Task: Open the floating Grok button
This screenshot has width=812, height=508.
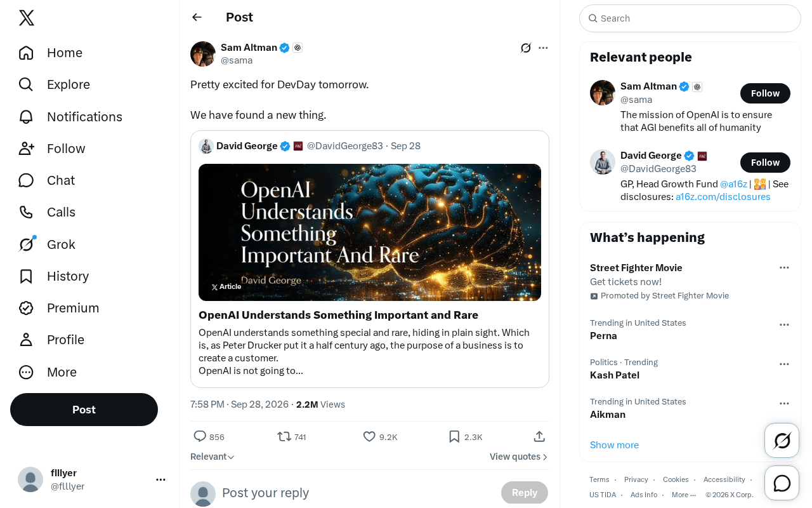Action: click(782, 440)
